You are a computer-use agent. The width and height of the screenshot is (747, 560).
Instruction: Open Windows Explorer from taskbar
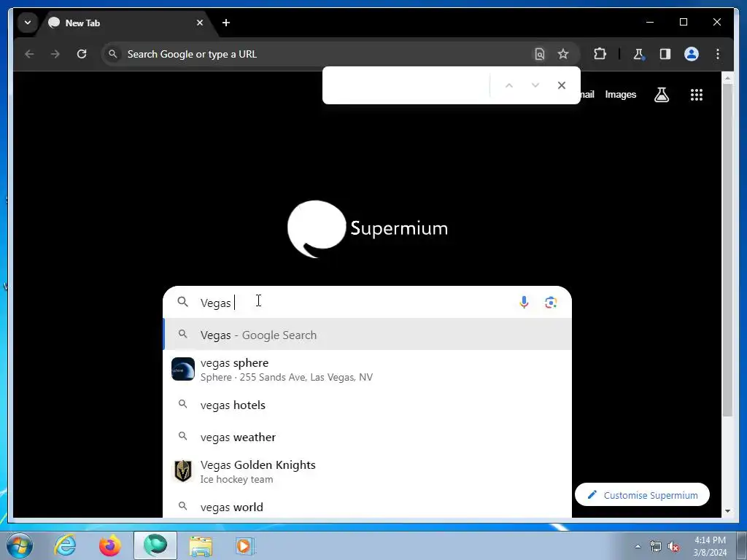pos(201,545)
